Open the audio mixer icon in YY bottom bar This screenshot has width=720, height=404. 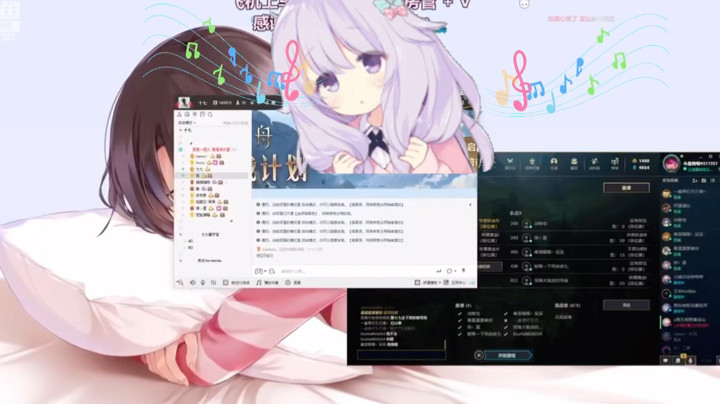coord(213,282)
